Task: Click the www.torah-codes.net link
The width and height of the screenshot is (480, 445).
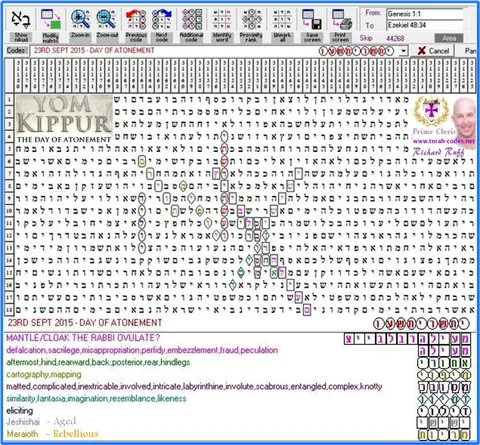Action: pos(444,141)
